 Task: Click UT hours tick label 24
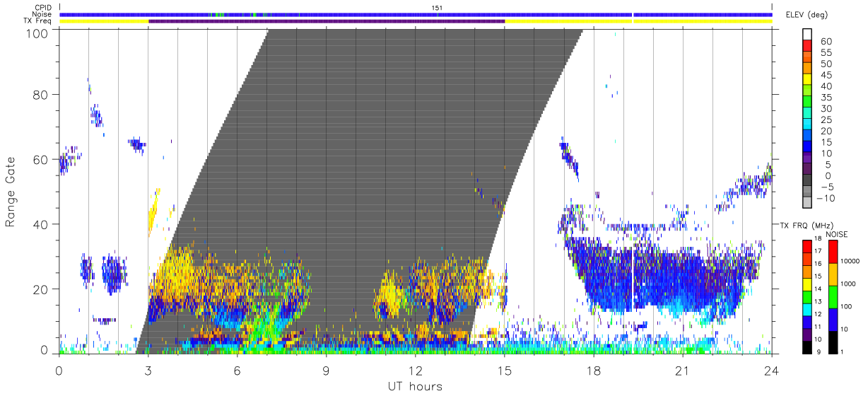pos(772,371)
